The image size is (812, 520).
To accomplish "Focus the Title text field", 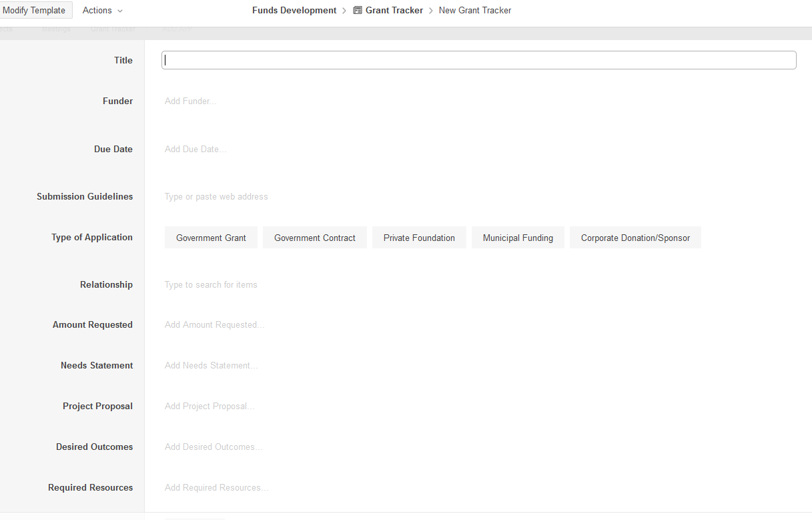I will click(x=478, y=60).
